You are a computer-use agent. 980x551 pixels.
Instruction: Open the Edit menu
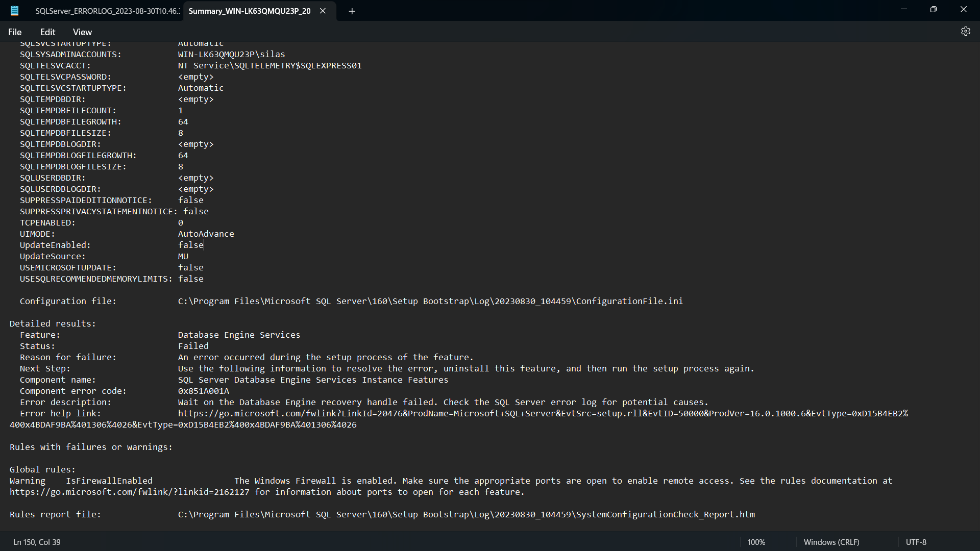pos(47,32)
